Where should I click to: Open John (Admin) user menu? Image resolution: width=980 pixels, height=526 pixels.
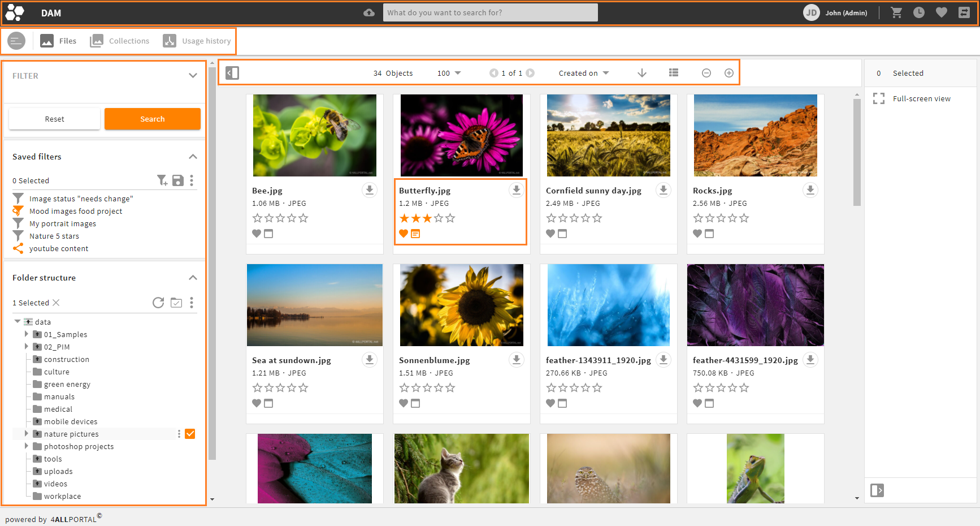[x=835, y=12]
